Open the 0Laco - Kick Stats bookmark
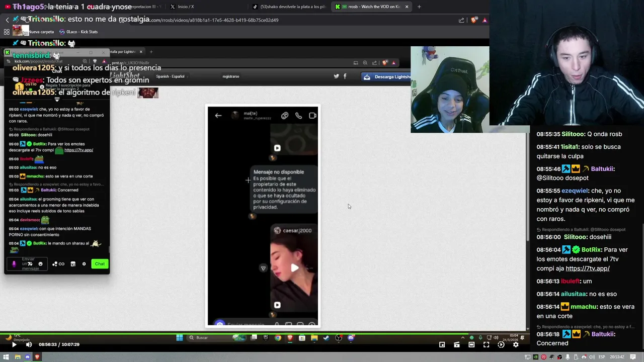Viewport: 644px width, 362px height. pos(78,32)
